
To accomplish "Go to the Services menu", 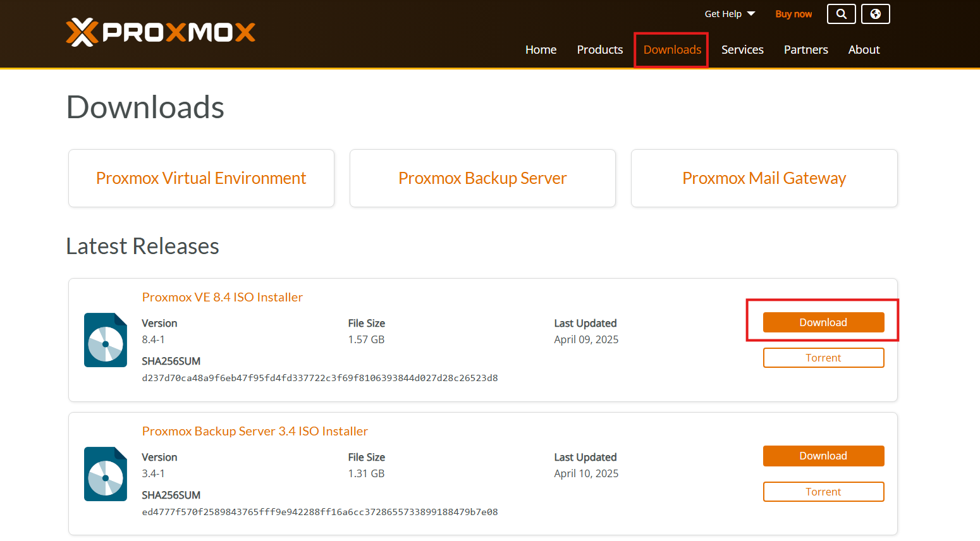I will point(742,50).
